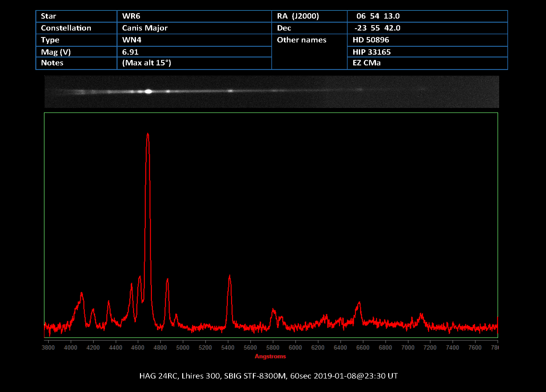Select the RA value 06 54 13.0

(x=378, y=16)
